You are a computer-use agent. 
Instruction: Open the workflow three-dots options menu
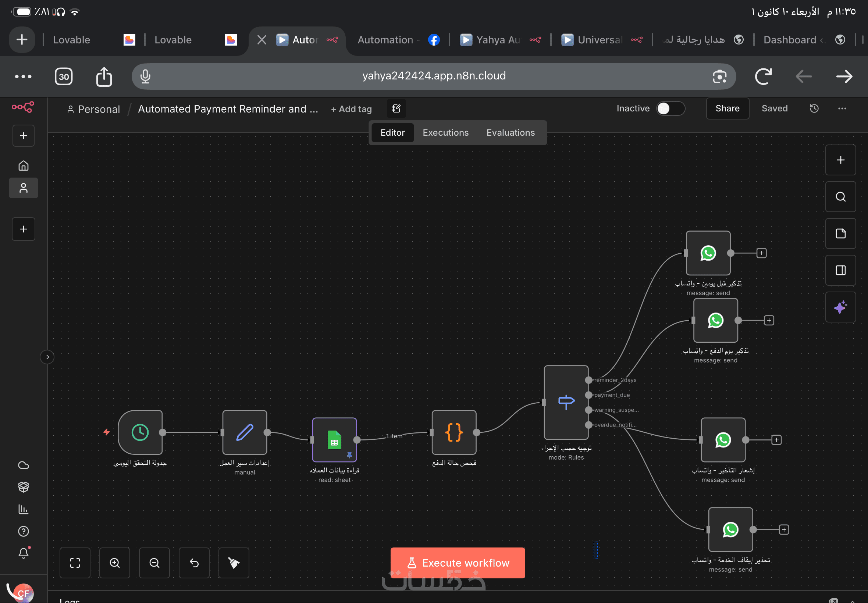(x=842, y=109)
